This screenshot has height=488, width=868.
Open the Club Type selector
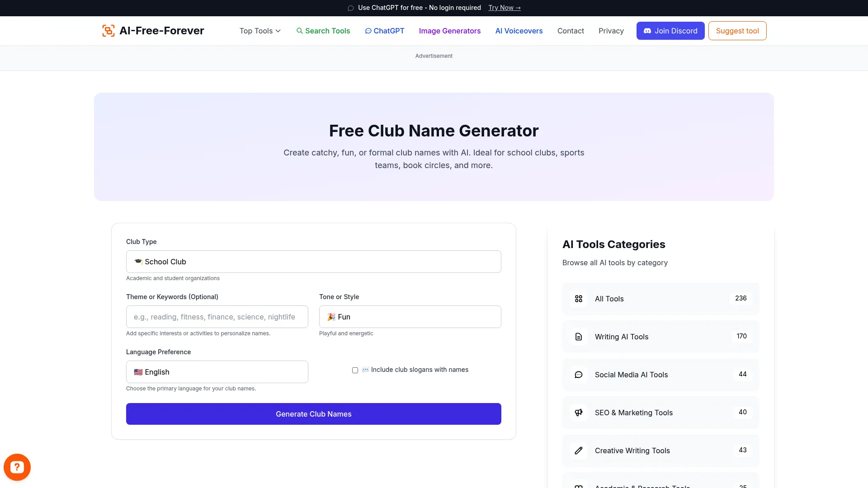(x=313, y=262)
